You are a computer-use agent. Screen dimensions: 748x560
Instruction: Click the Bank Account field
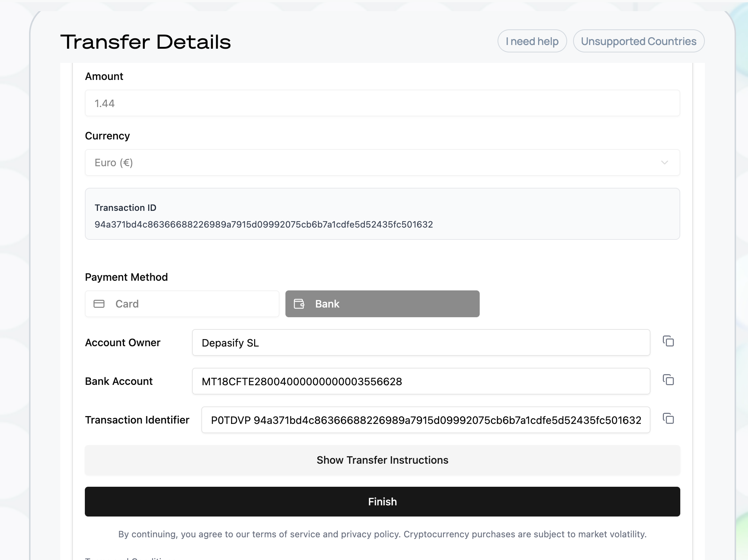pos(421,381)
